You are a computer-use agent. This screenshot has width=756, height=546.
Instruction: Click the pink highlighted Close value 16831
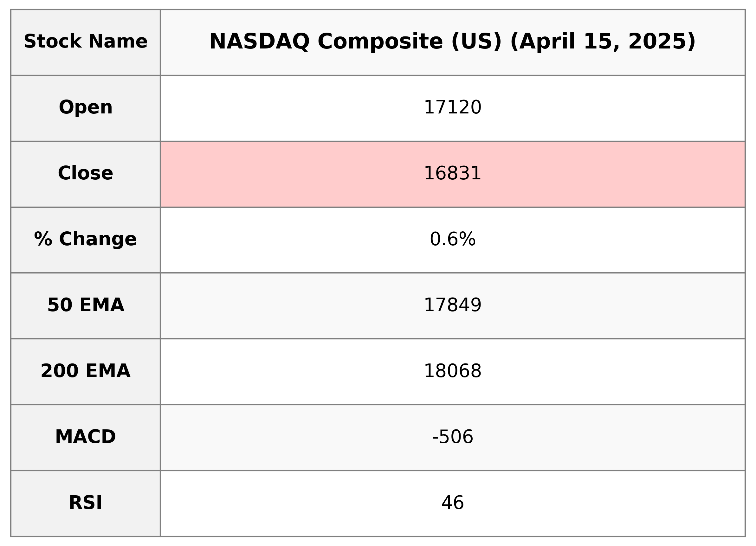click(x=452, y=174)
